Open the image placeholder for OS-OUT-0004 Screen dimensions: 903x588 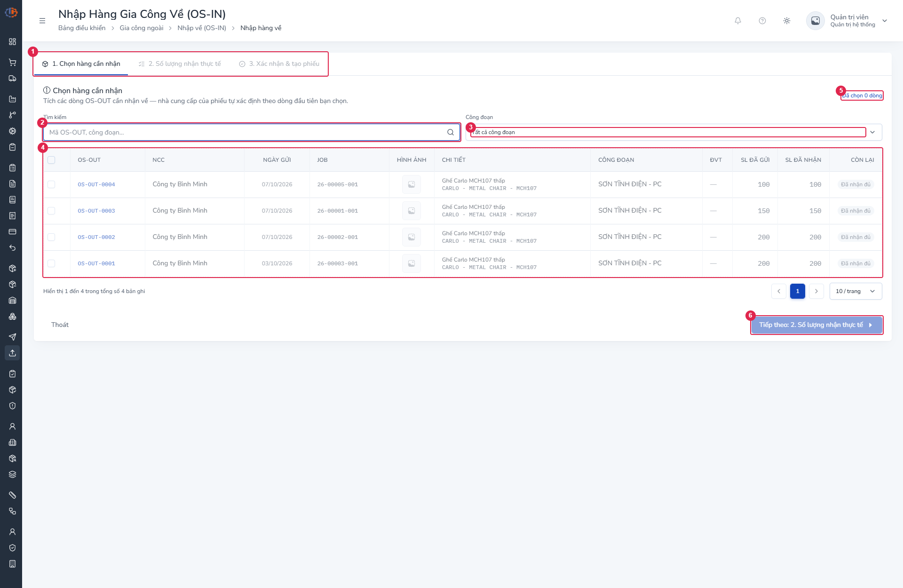coord(412,184)
